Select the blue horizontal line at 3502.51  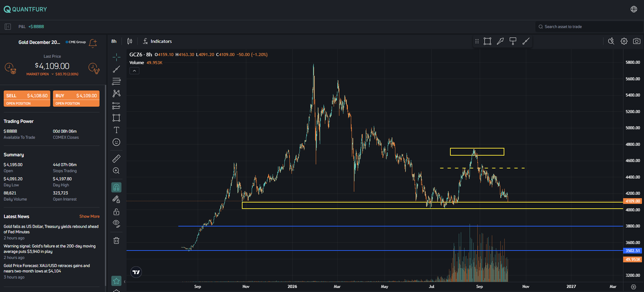(x=376, y=251)
